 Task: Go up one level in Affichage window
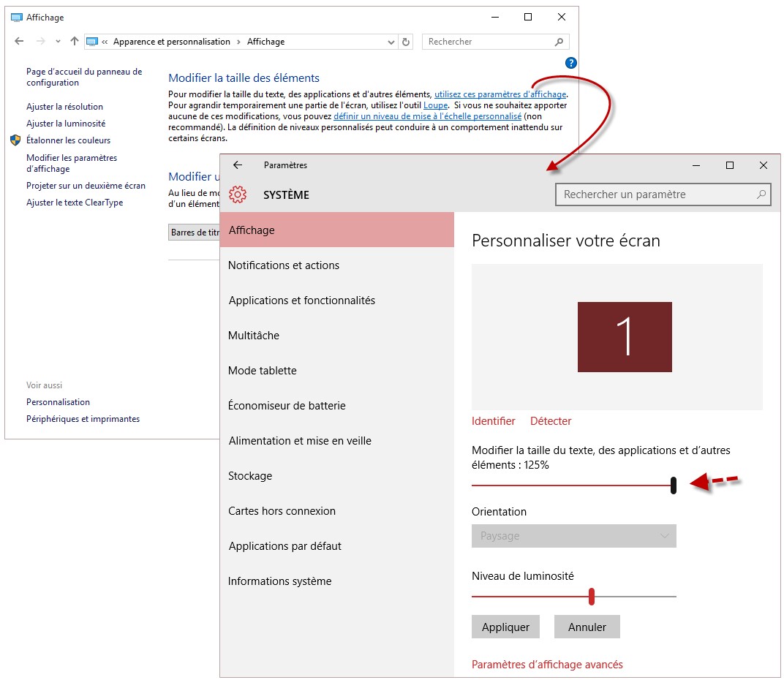click(75, 41)
